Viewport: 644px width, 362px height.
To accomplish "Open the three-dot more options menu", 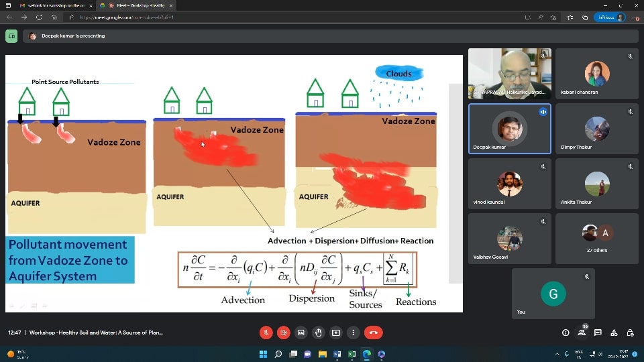I will pos(353,333).
